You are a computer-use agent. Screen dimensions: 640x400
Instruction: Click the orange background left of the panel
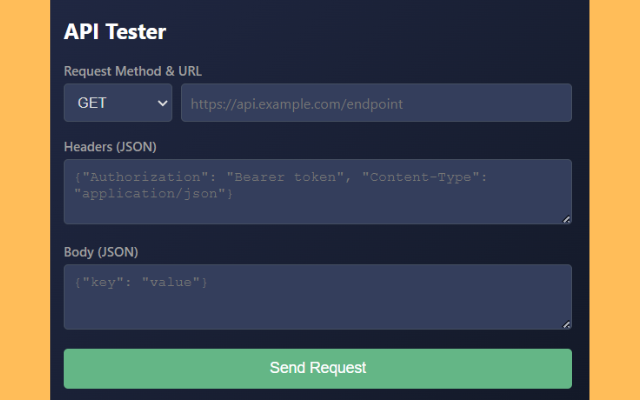24,200
